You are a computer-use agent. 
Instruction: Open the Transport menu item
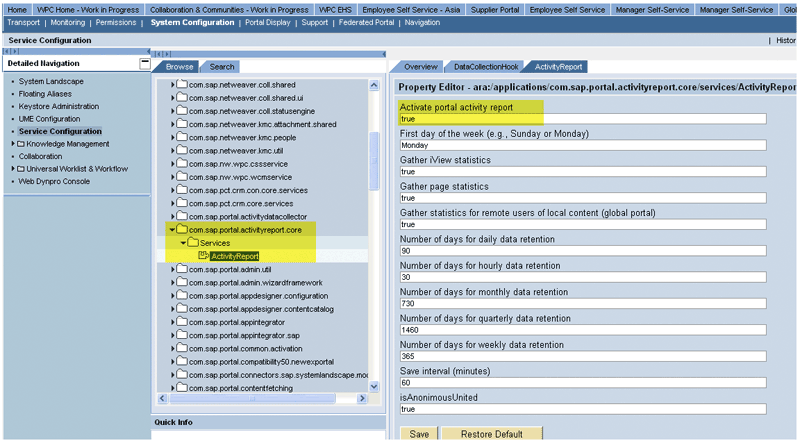23,22
